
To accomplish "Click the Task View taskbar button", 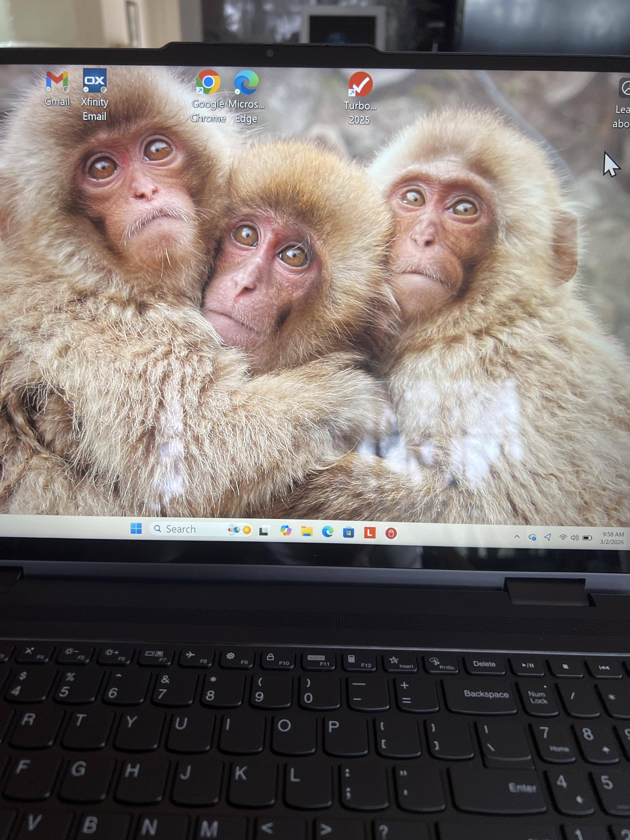I will (x=264, y=530).
